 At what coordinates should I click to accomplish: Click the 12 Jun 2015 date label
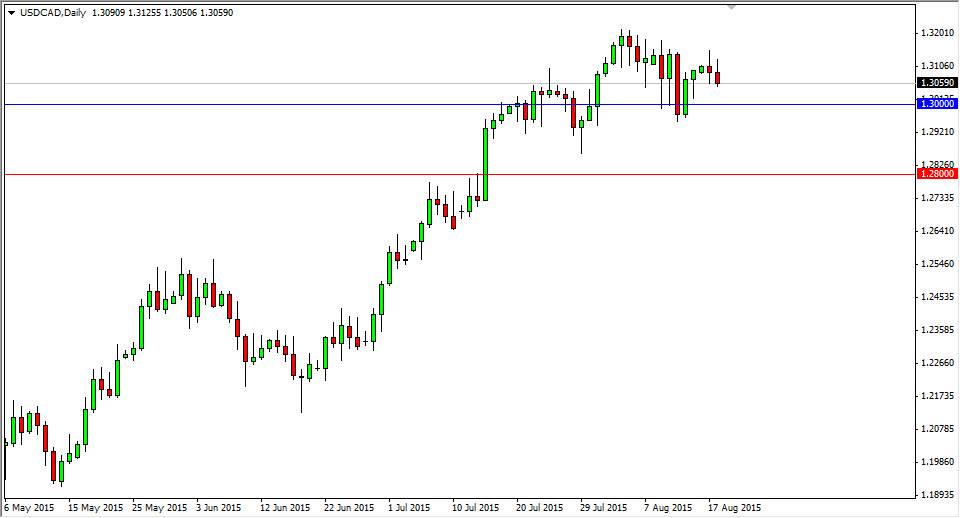pyautogui.click(x=285, y=508)
